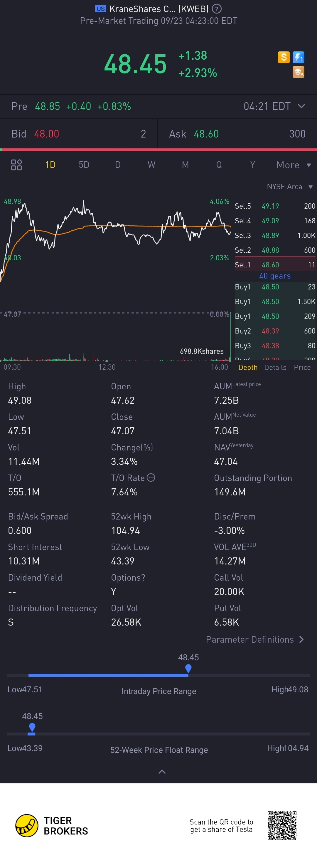Switch to the Details tab

pos(275,367)
